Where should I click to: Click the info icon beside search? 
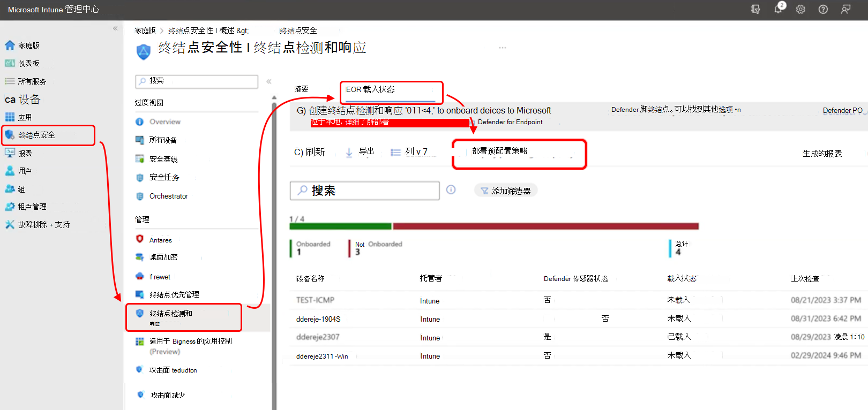coord(451,189)
